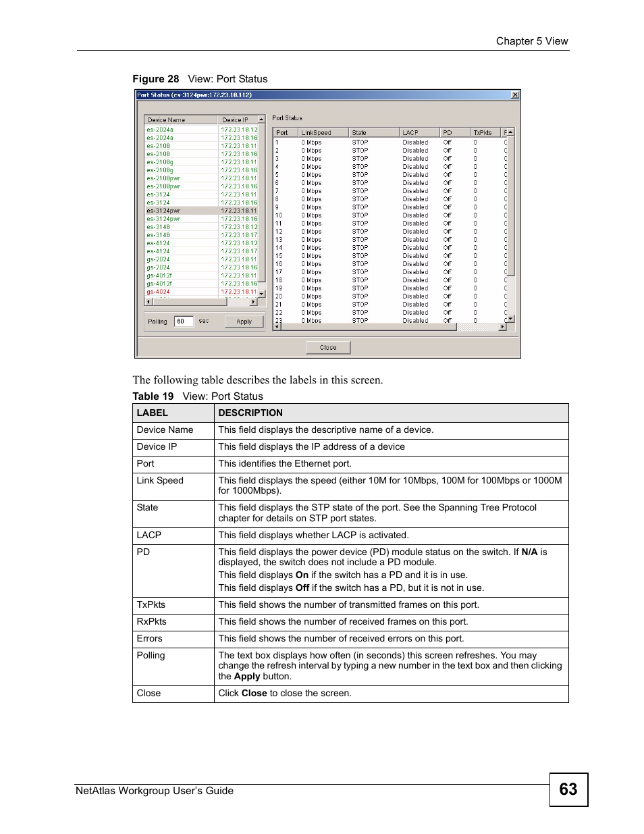Viewport: 644px width, 834px height.
Task: Select the red gs-4024 device
Action: pos(202,292)
